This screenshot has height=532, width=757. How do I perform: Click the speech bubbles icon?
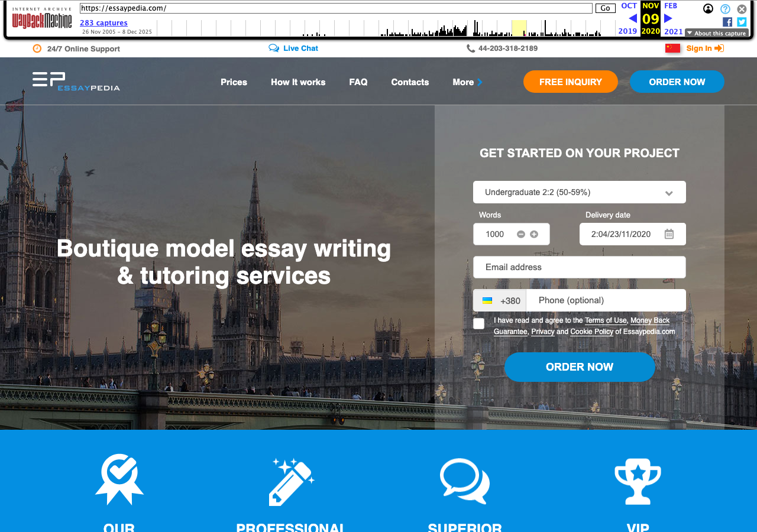[x=465, y=481]
